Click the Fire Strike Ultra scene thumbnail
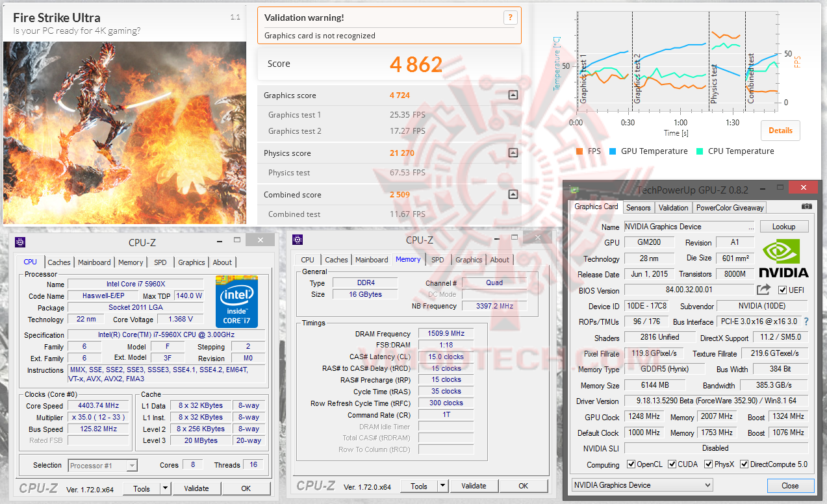Image resolution: width=827 pixels, height=504 pixels. 125,132
